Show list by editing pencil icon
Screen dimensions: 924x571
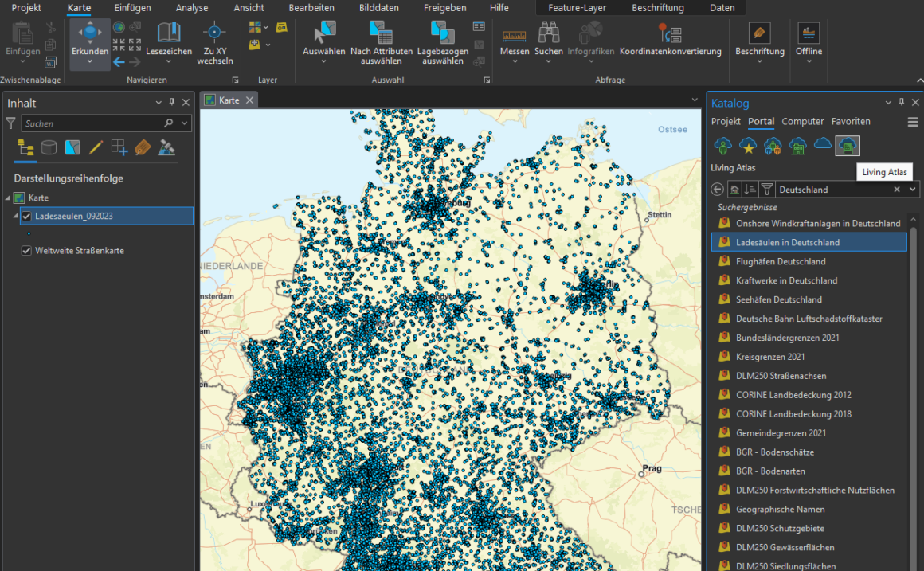96,147
